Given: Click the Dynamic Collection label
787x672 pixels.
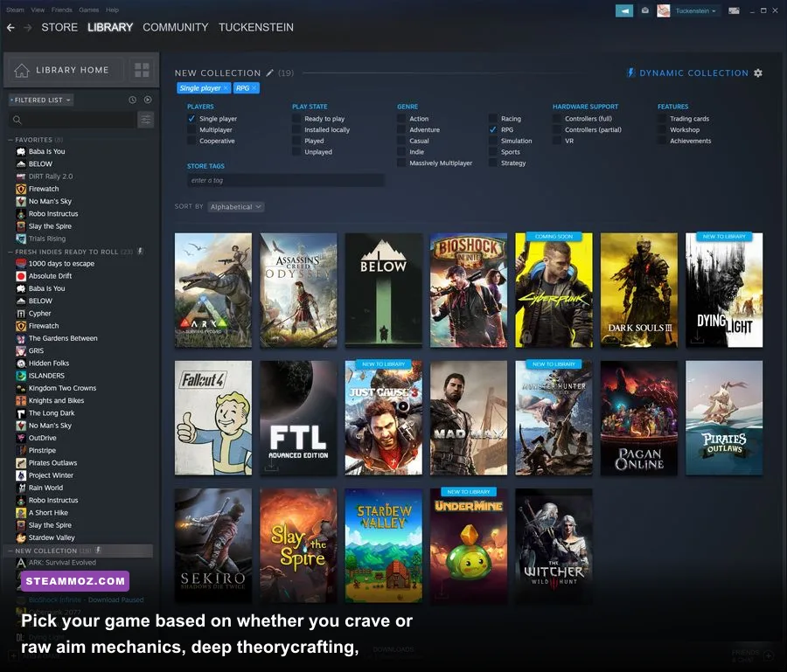Looking at the screenshot, I should [693, 73].
